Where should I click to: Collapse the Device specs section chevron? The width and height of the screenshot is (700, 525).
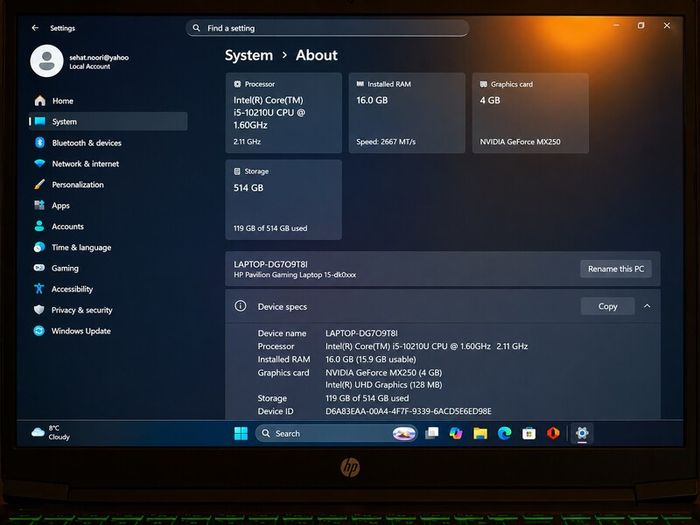(x=647, y=306)
